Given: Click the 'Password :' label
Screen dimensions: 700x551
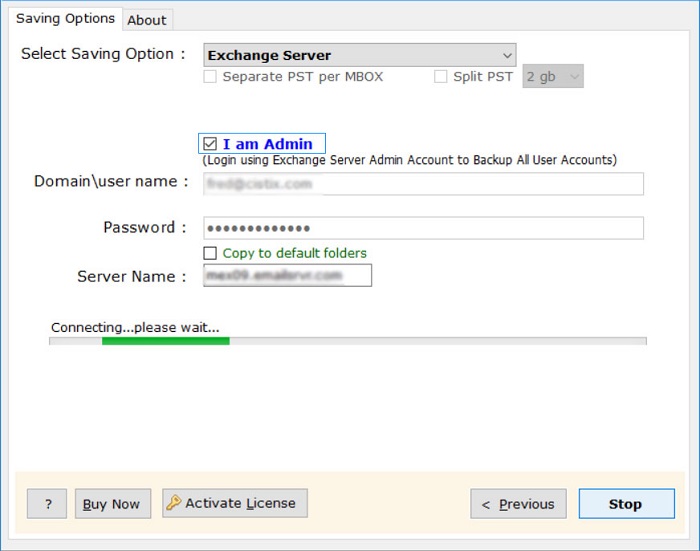Looking at the screenshot, I should pyautogui.click(x=145, y=227).
